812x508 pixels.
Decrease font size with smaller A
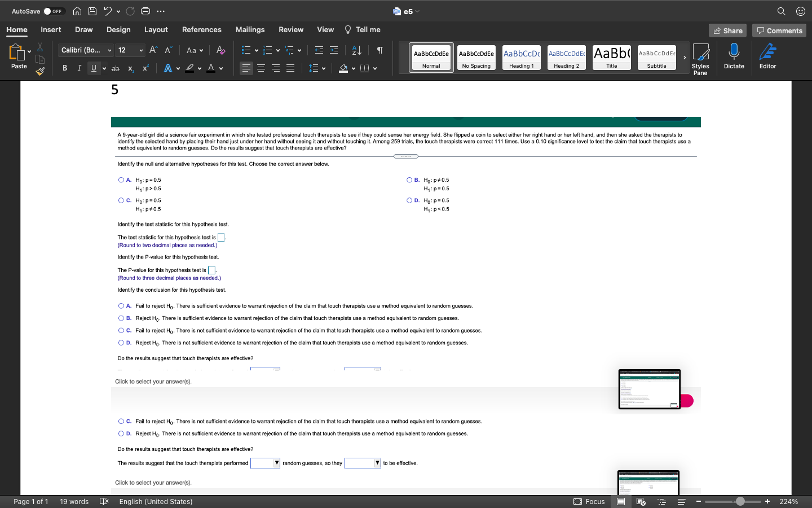[168, 50]
